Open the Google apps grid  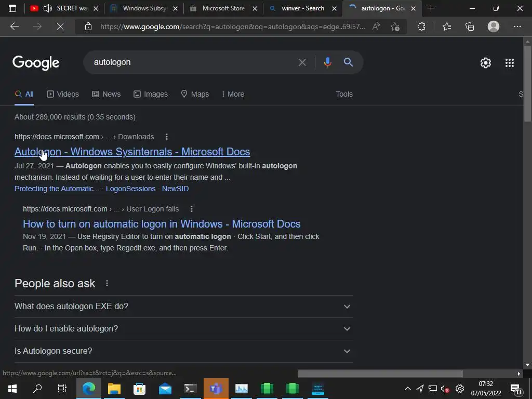coord(509,63)
